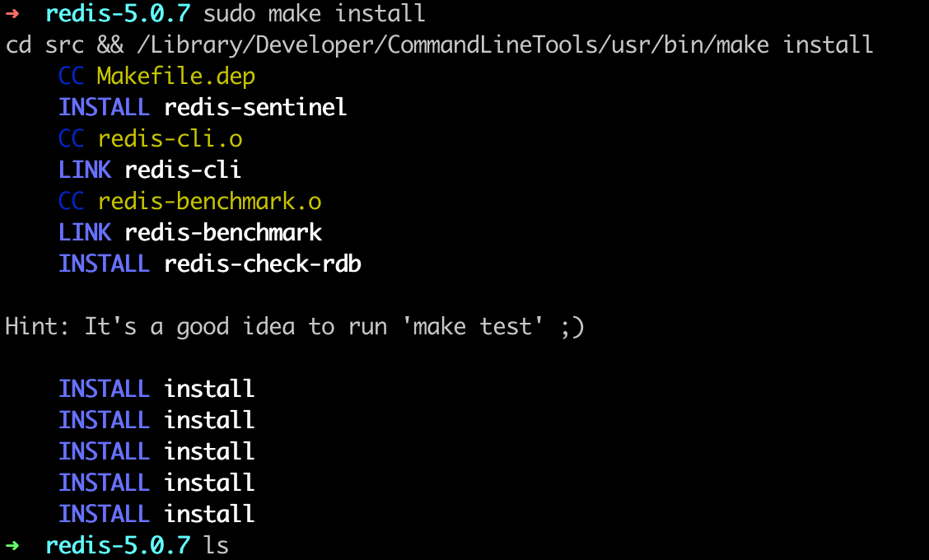Select the redis-benchmark.o filename

209,201
